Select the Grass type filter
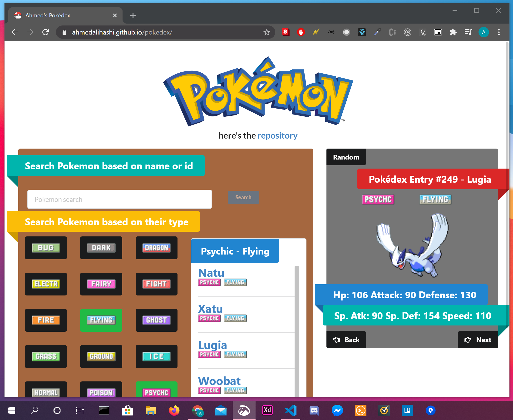The image size is (513, 420). (46, 356)
